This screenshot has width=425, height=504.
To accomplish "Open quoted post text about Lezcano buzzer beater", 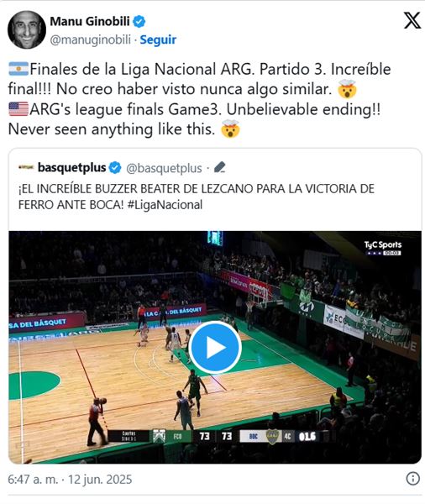I will pos(196,197).
